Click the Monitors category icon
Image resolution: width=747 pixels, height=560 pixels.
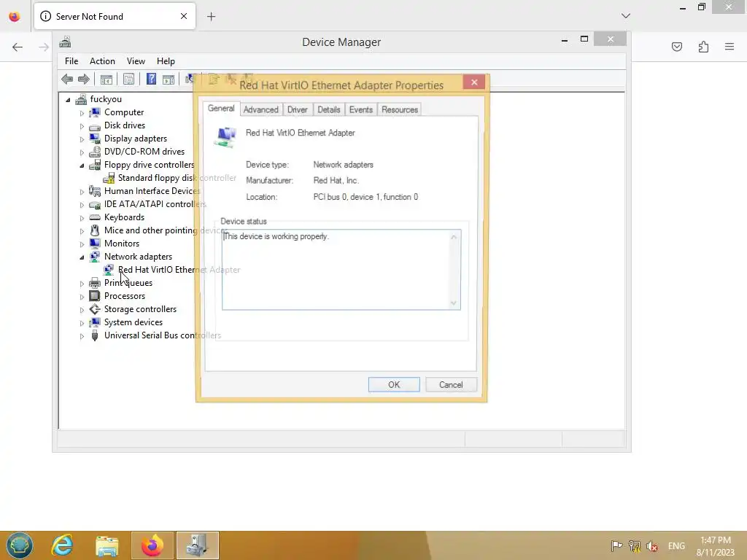[95, 244]
